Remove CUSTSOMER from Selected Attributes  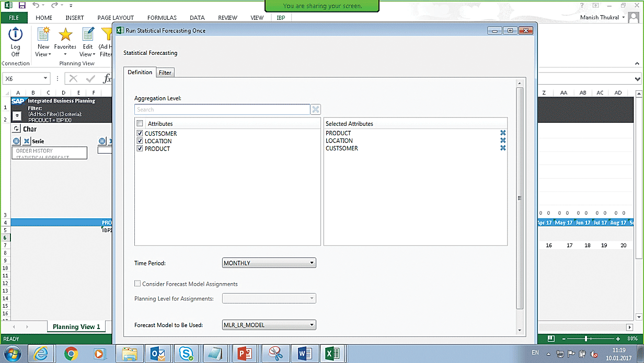click(x=503, y=148)
